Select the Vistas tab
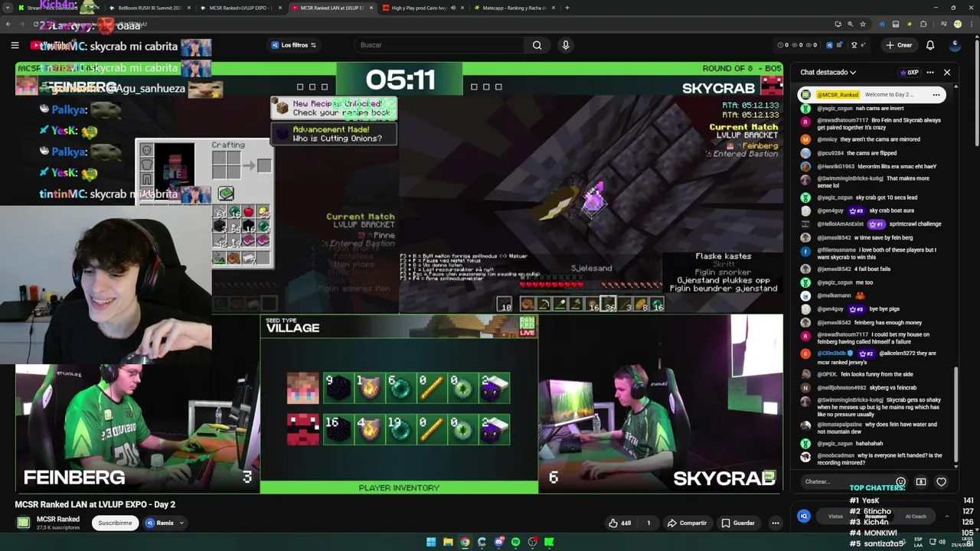980x551 pixels. pyautogui.click(x=835, y=516)
